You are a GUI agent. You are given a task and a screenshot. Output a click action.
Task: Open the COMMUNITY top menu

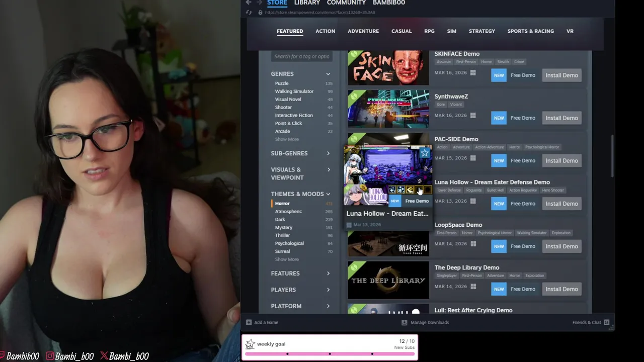(346, 3)
